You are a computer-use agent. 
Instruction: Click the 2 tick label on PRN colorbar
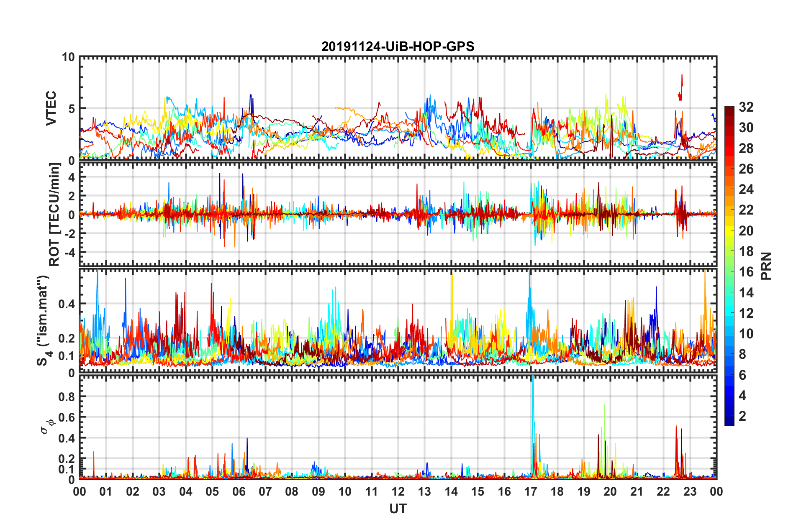(742, 416)
